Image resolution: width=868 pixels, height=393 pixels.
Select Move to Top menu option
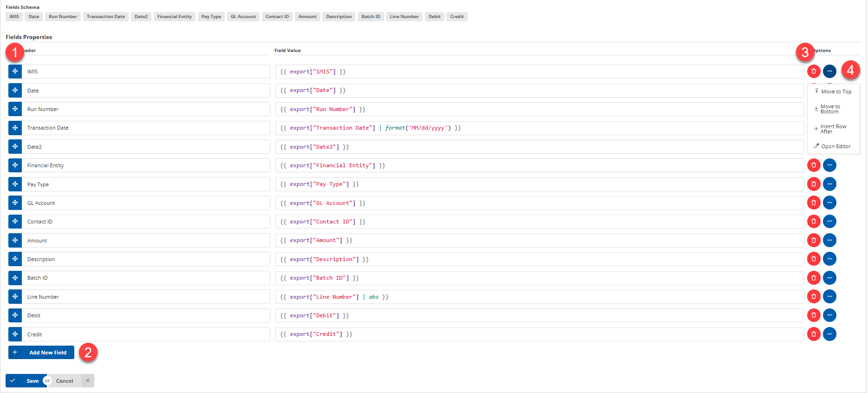(835, 92)
